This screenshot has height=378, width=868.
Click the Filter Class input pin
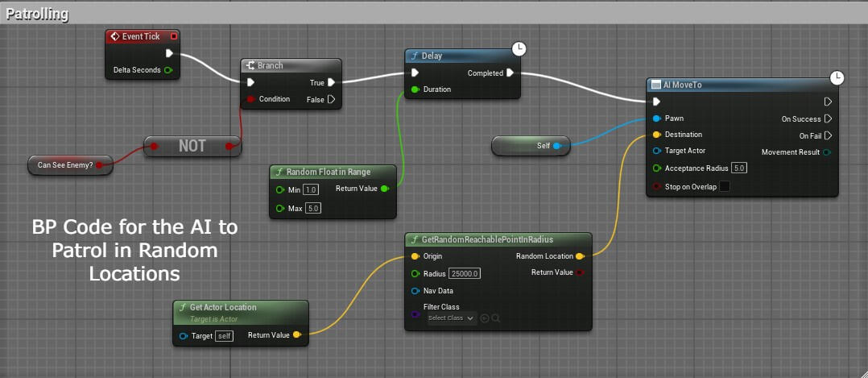tap(415, 314)
